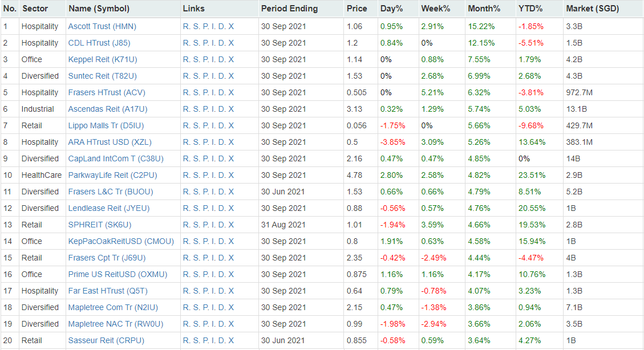The width and height of the screenshot is (644, 350).
Task: Sort by Name (Symbol) column header
Action: pyautogui.click(x=99, y=9)
